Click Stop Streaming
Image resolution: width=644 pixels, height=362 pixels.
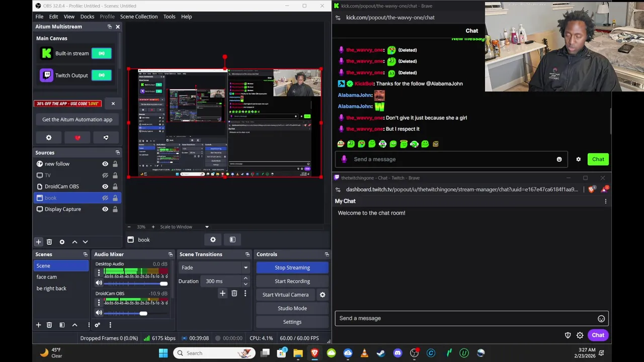coord(292,267)
